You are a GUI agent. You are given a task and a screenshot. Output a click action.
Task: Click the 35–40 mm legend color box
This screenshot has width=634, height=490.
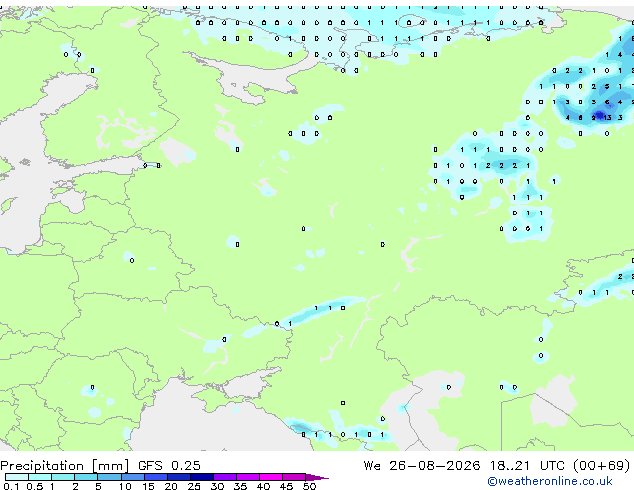click(247, 477)
